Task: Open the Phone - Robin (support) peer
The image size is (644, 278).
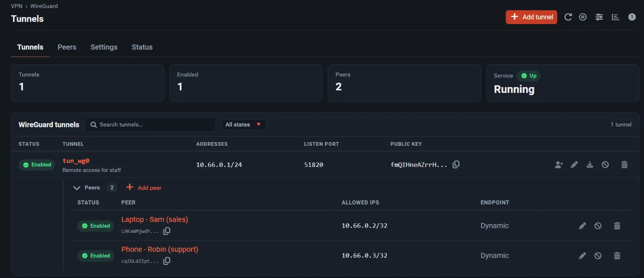Action: pyautogui.click(x=160, y=249)
